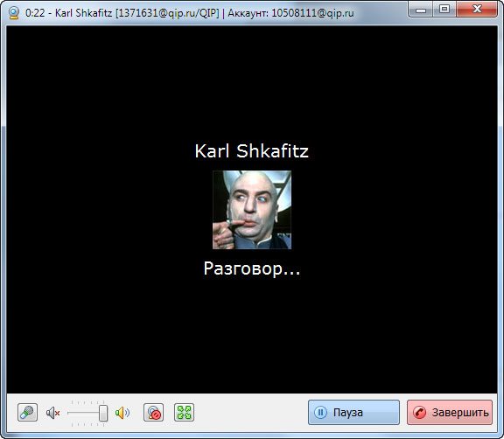Close the call window
Image resolution: width=504 pixels, height=439 pixels.
[x=477, y=10]
